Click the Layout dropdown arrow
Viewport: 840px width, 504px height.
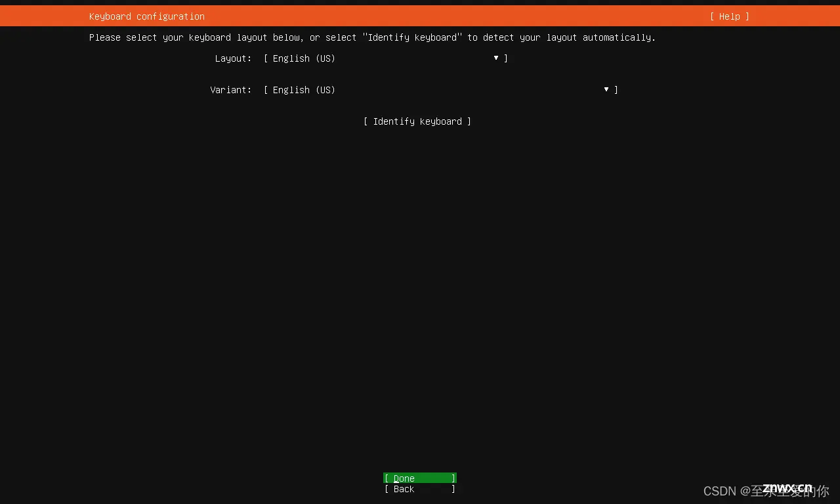pyautogui.click(x=496, y=58)
